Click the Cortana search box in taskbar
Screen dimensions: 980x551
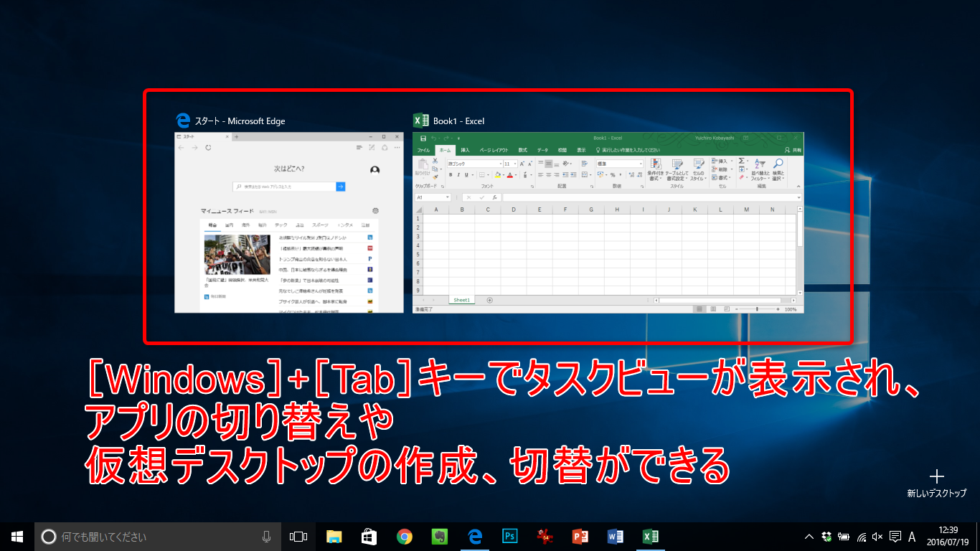coord(158,536)
